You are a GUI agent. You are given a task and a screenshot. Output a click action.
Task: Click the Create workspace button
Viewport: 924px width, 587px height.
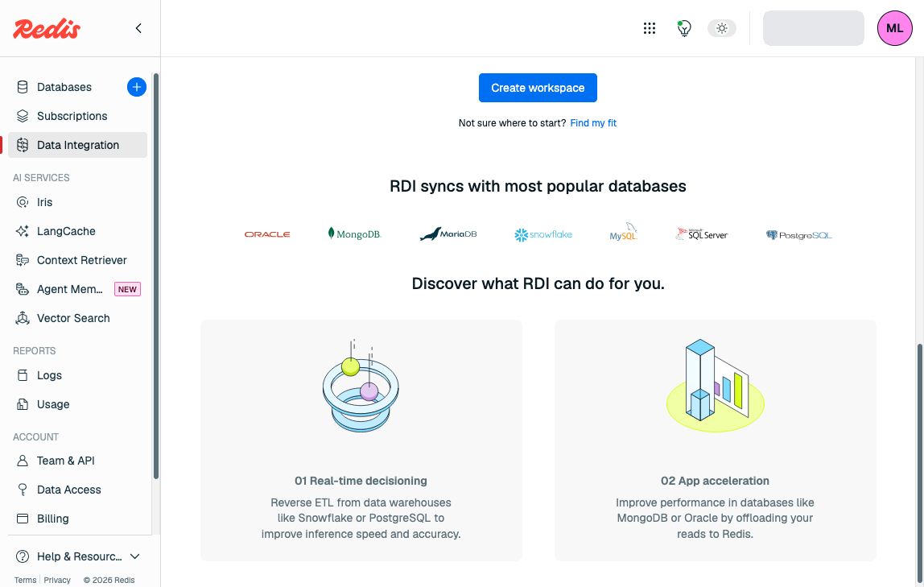coord(538,88)
